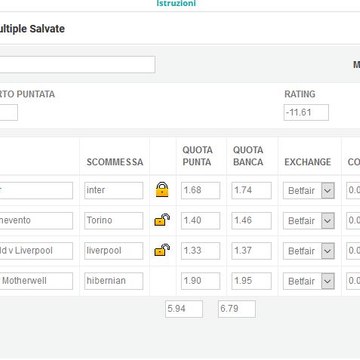Click the quota punta field showing 1.90
The image size is (360, 360).
point(200,281)
